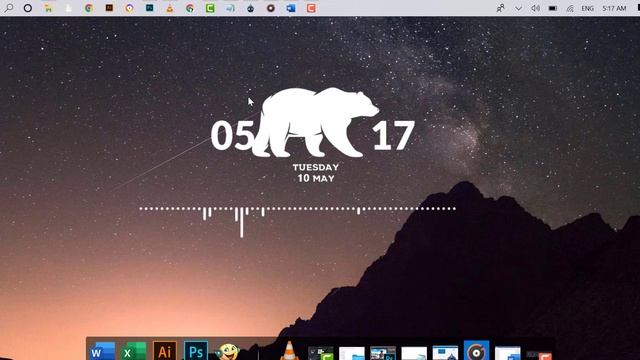The image size is (640, 360).
Task: Open the Chrome icon left of Illustrator in the taskbar
Action: (89, 8)
